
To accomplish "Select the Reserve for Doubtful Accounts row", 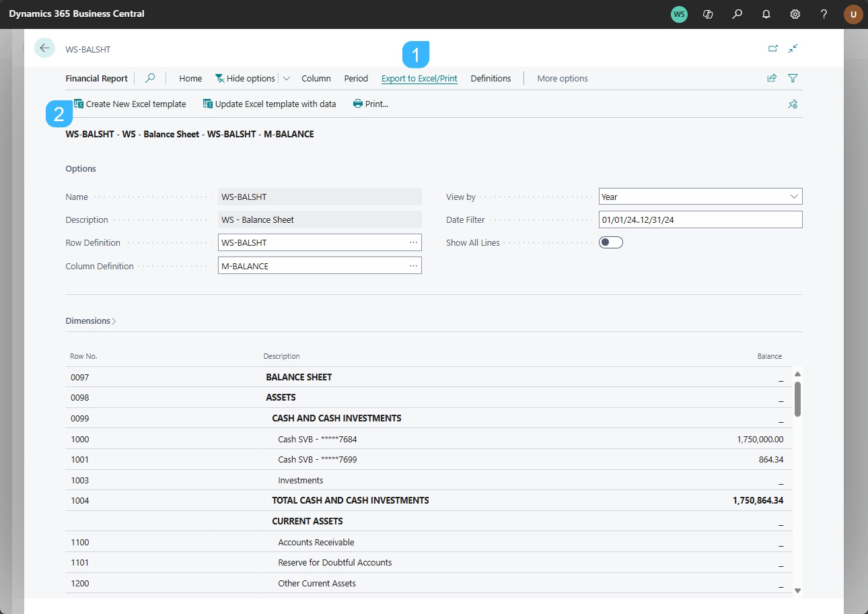I will click(429, 562).
